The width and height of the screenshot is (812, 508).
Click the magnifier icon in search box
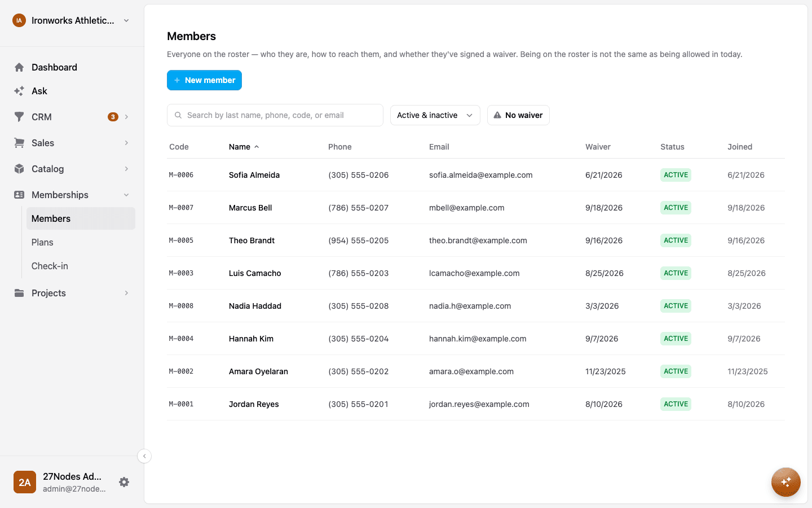178,115
